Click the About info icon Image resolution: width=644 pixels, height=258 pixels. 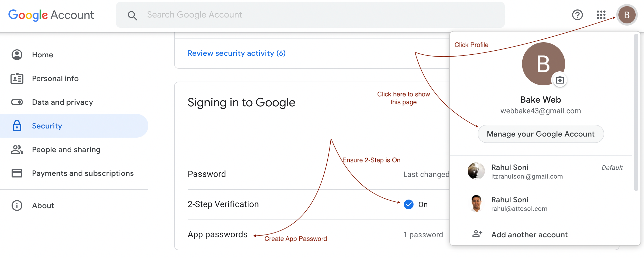pos(17,205)
